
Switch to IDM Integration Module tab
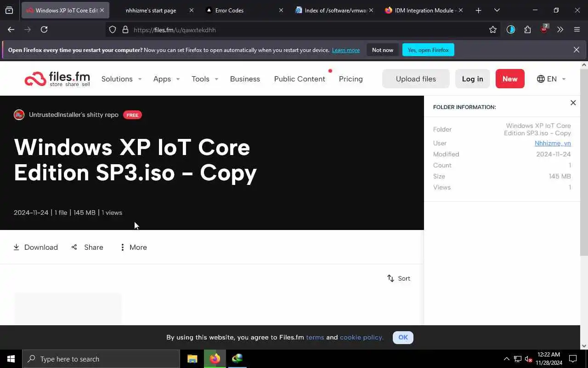(x=423, y=10)
